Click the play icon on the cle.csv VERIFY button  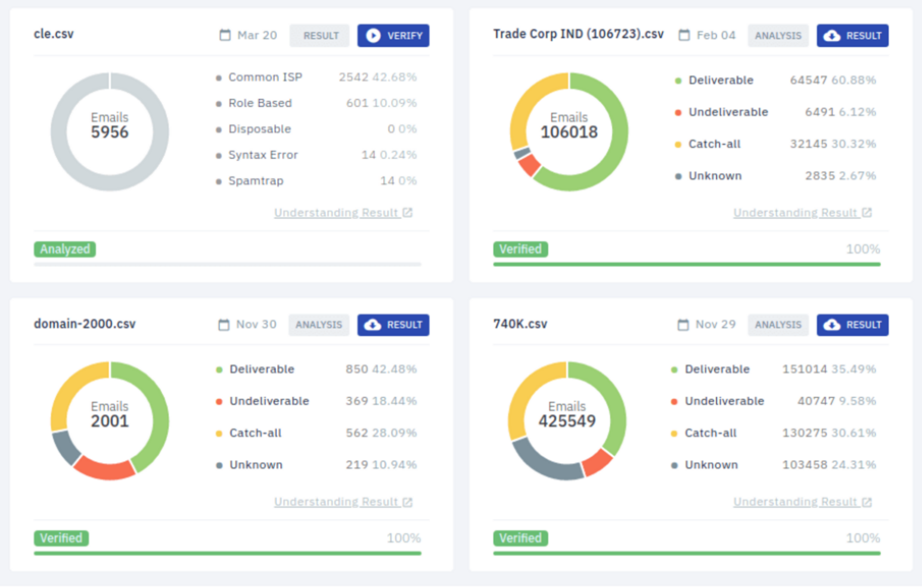(374, 35)
